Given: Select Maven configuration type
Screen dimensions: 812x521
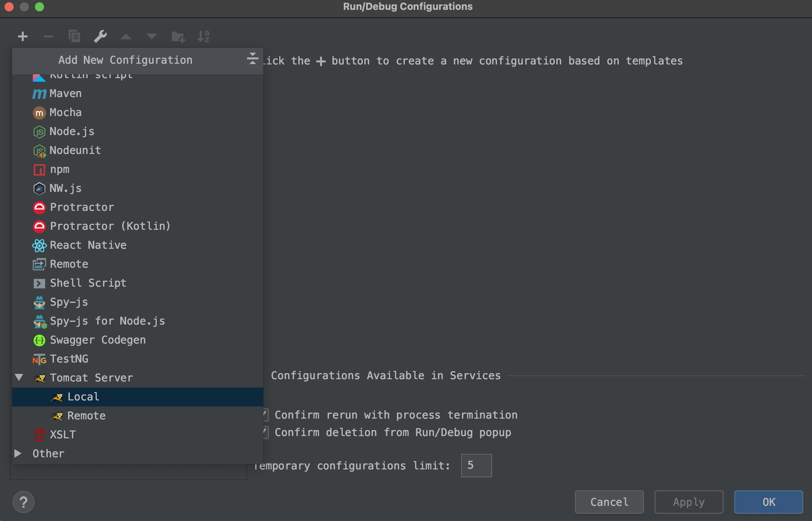Looking at the screenshot, I should coord(65,93).
